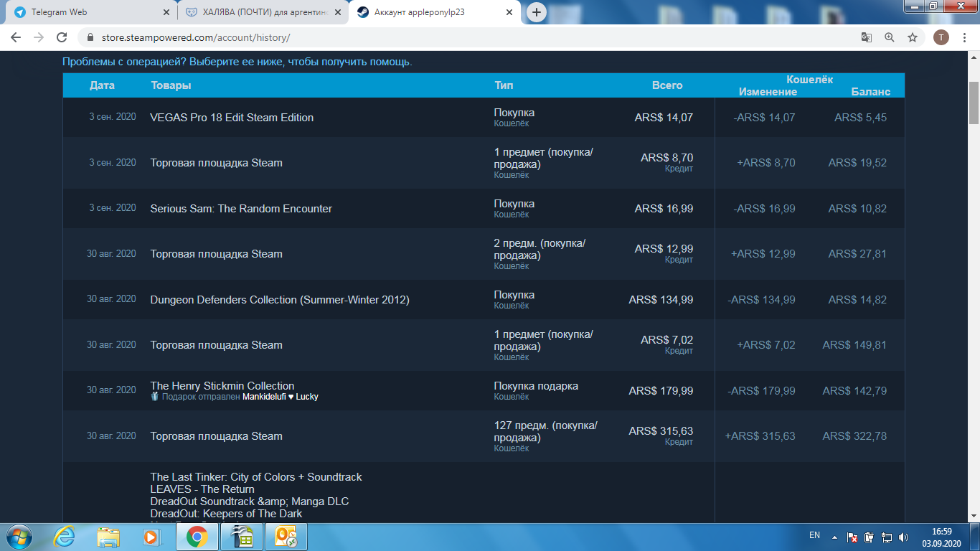This screenshot has width=980, height=551.
Task: Click the scrollbar down arrow
Action: click(x=974, y=516)
